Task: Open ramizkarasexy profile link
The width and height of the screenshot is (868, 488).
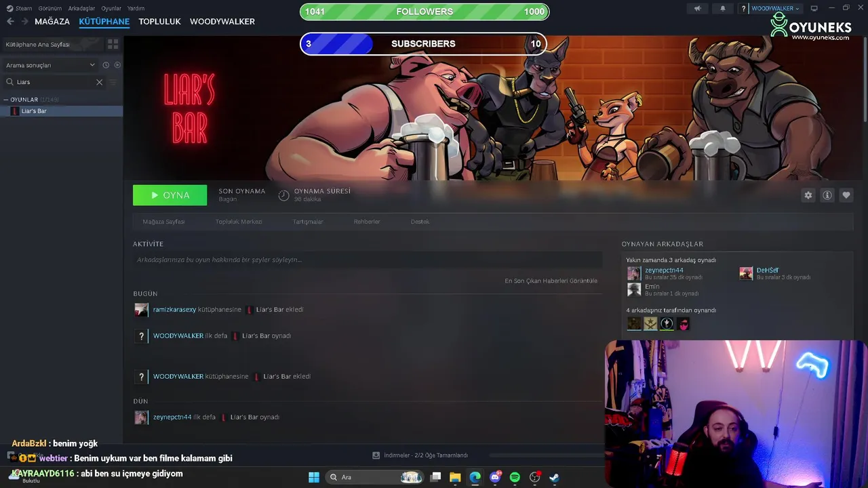Action: 174,310
